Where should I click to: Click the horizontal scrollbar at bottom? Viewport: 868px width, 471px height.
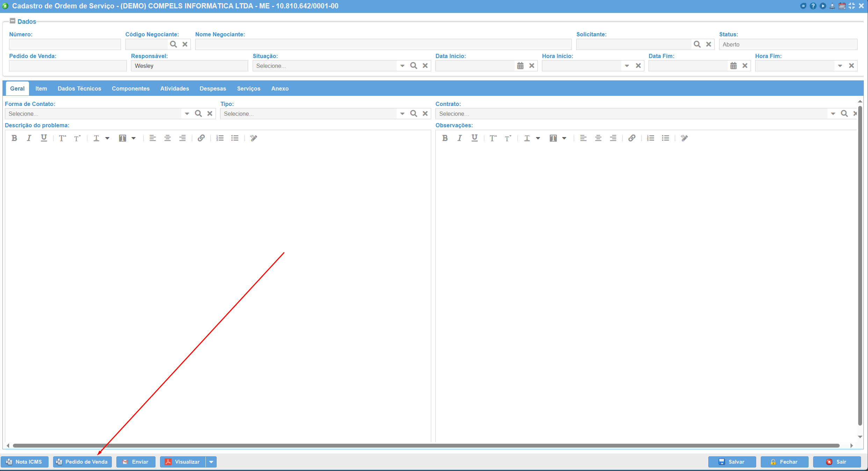coord(426,445)
